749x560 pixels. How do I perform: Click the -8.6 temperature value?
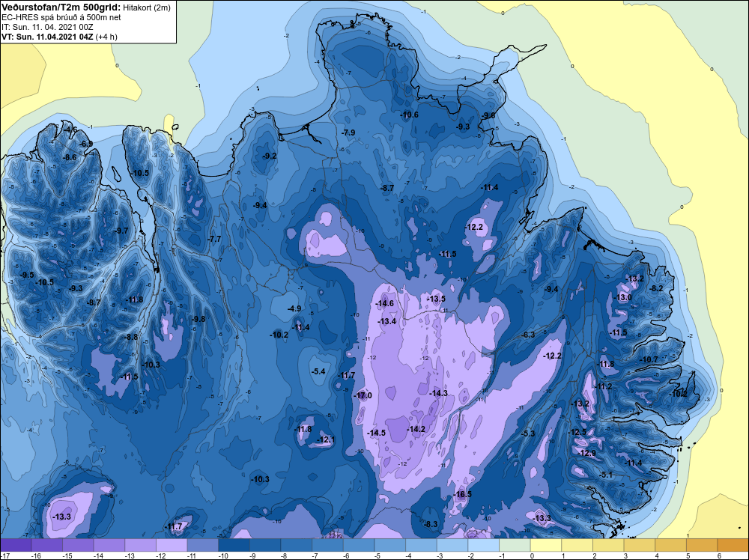[x=70, y=157]
